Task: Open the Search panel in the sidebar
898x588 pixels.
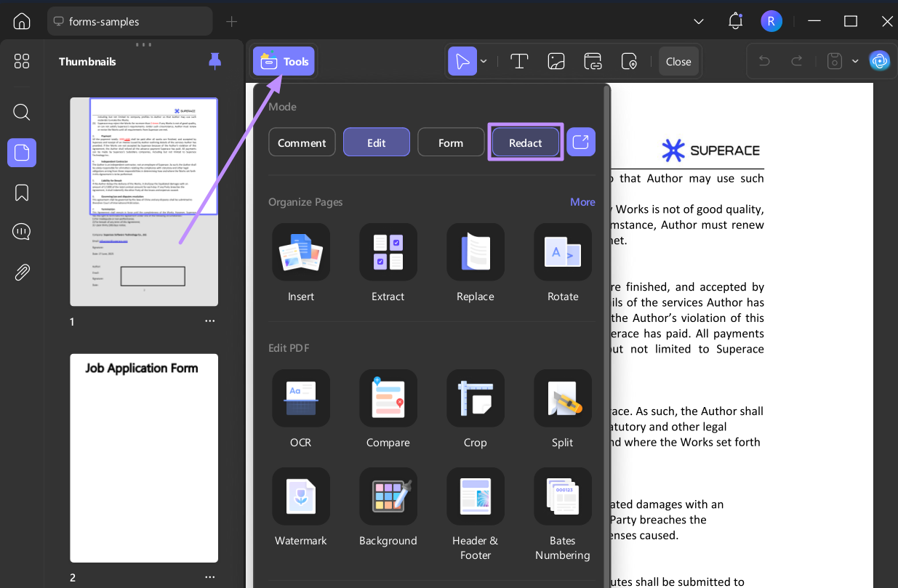Action: click(x=21, y=112)
